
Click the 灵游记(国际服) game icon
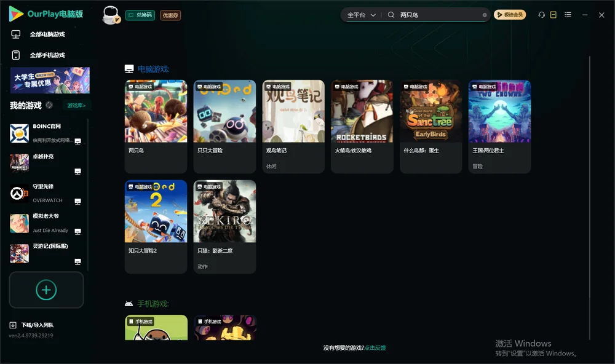pos(19,253)
